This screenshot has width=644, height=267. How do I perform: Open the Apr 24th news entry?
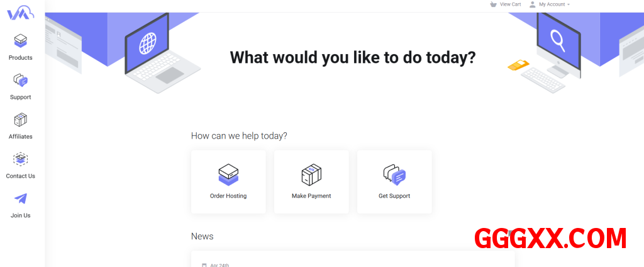(x=219, y=264)
